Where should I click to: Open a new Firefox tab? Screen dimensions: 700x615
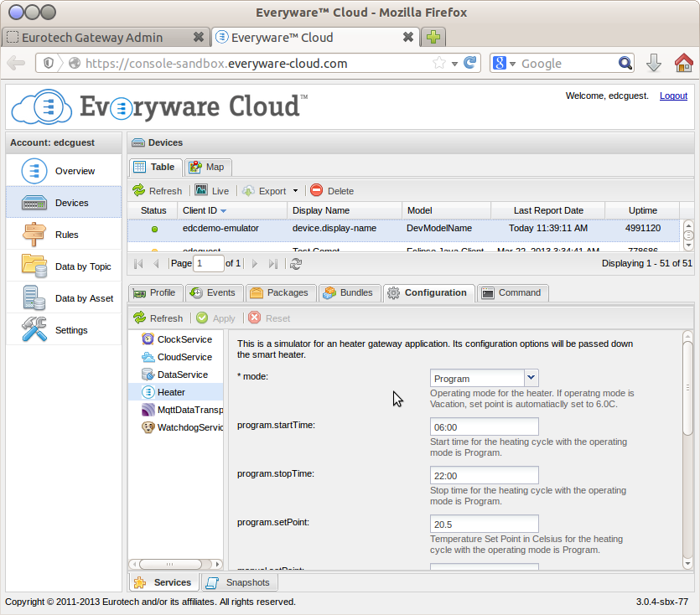[x=433, y=37]
